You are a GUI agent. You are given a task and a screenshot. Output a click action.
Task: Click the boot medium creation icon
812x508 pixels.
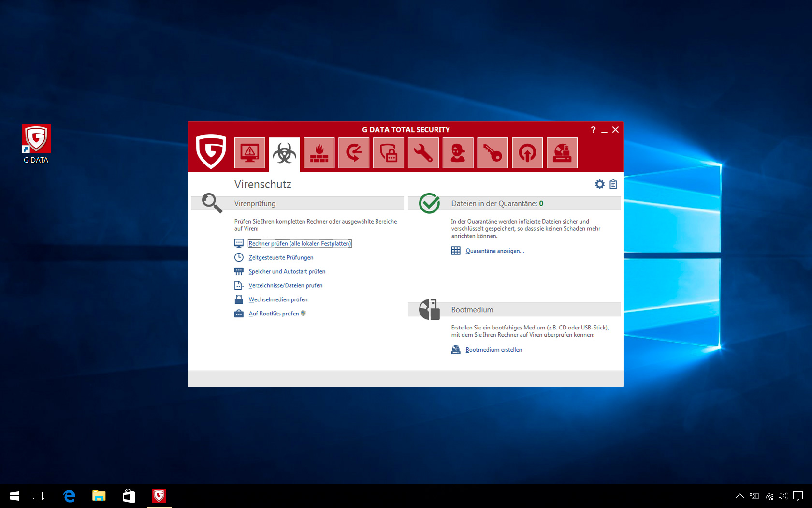456,350
